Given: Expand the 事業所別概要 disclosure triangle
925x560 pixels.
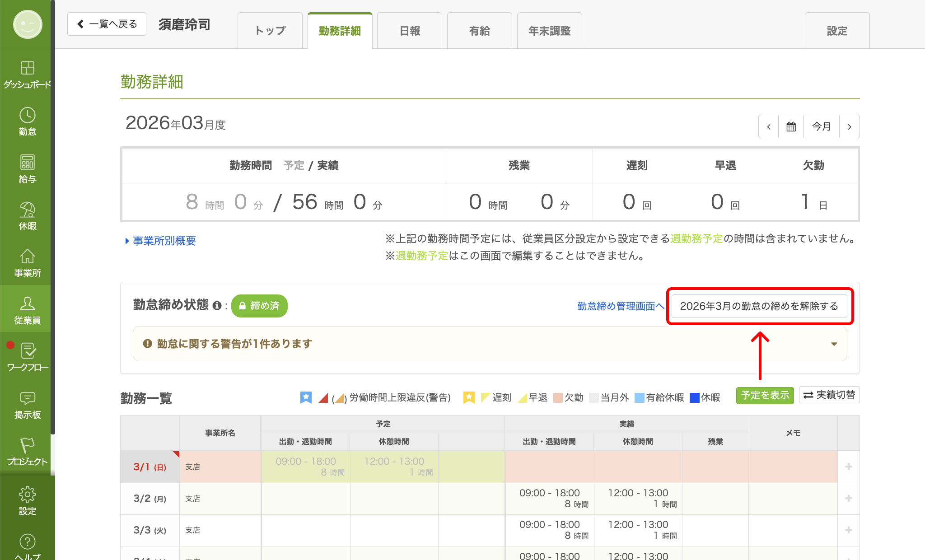Looking at the screenshot, I should [x=127, y=241].
